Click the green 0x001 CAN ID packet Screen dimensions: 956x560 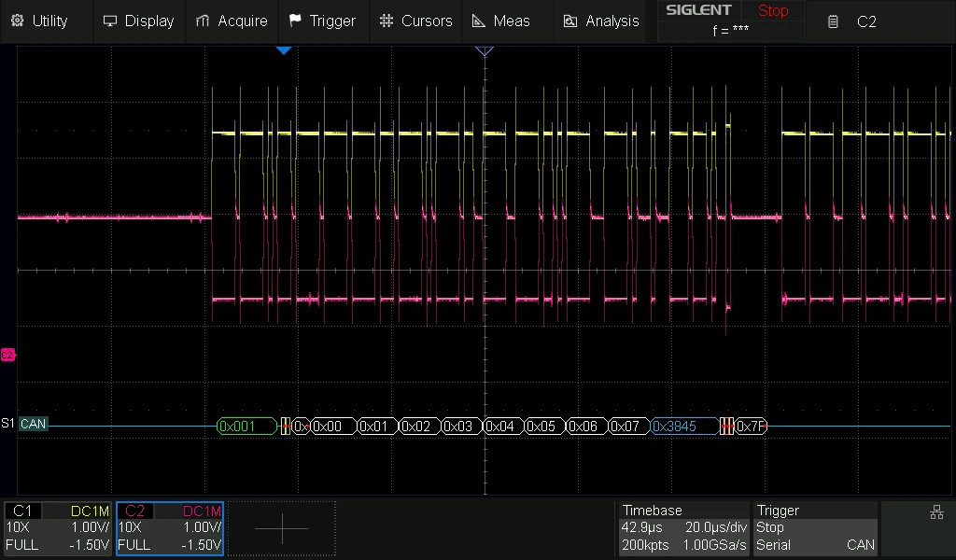click(x=246, y=427)
